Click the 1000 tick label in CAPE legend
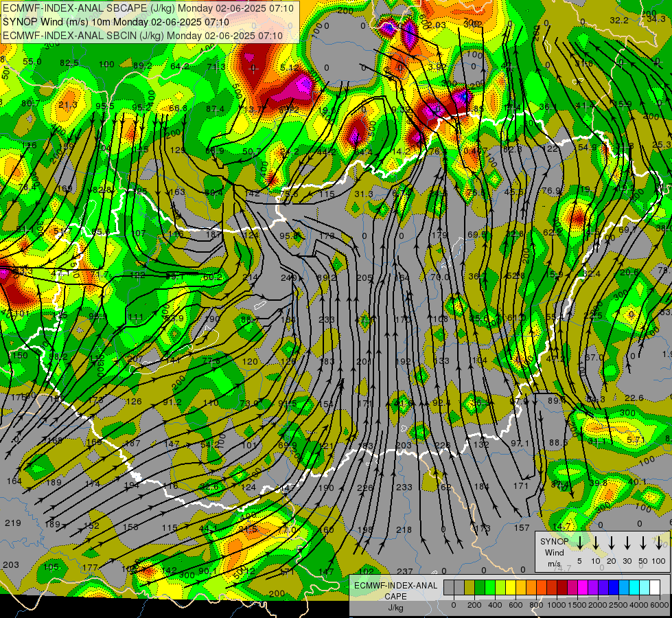Image resolution: width=672 pixels, height=618 pixels. 557,605
